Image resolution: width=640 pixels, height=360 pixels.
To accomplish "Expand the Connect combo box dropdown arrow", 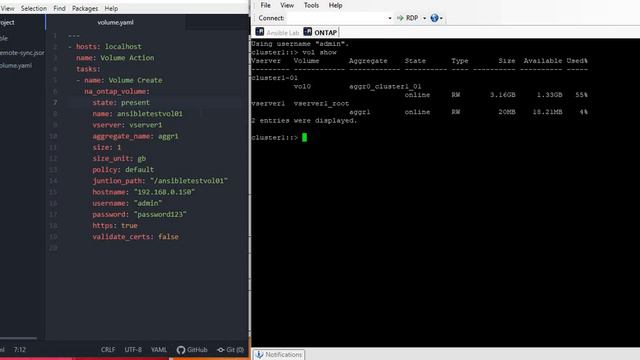I will (390, 18).
